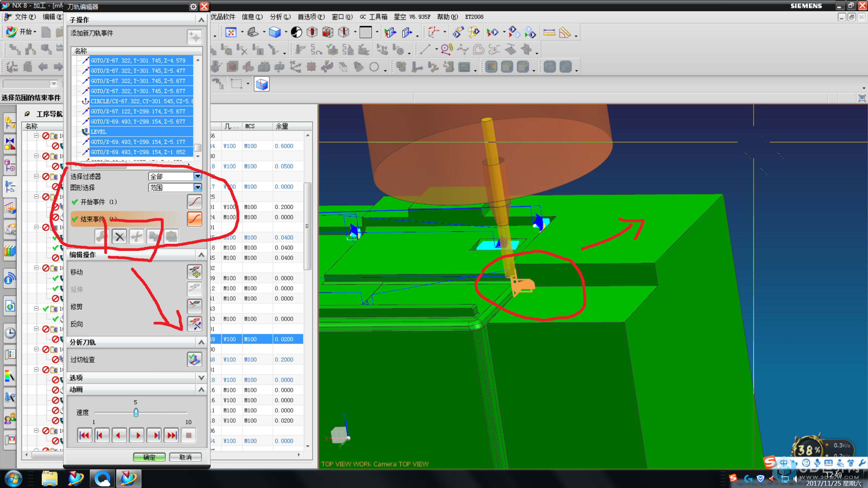Rewind animation to the start
868x488 pixels.
coord(84,435)
